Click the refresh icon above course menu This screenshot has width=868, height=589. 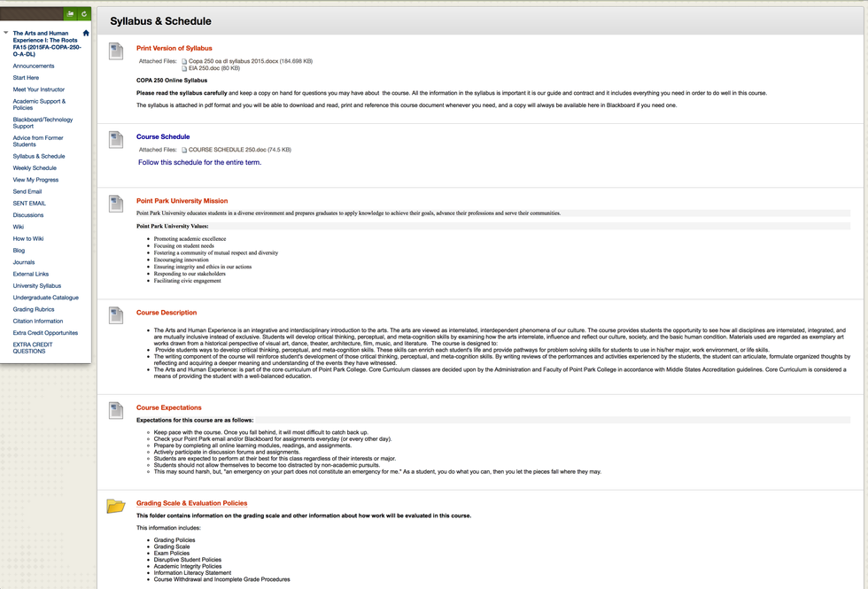click(84, 14)
